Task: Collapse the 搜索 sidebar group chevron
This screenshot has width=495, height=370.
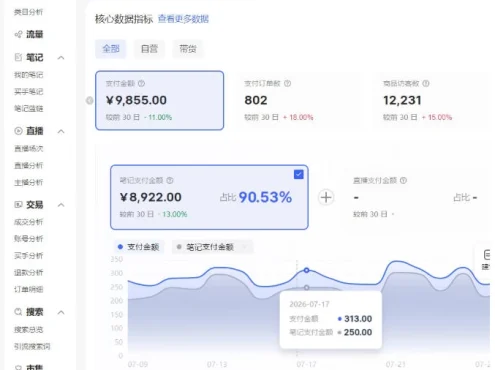Action: [61, 312]
